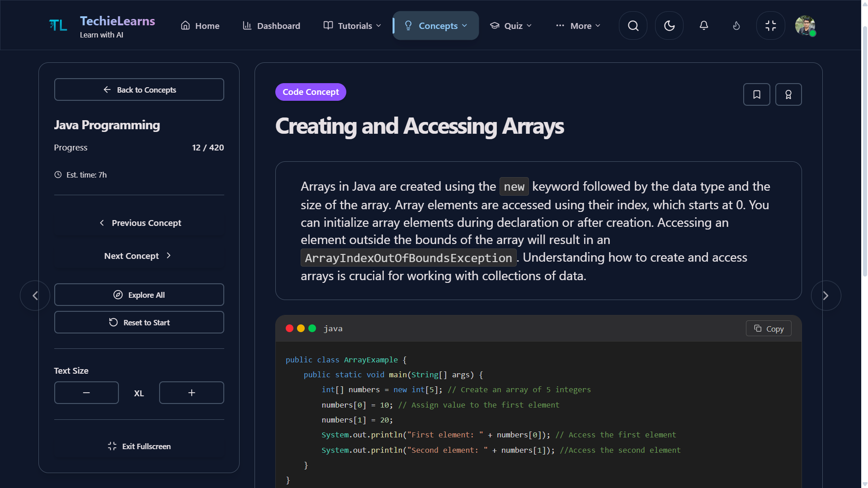Reset the course progress to start
This screenshot has width=868, height=488.
[x=139, y=322]
